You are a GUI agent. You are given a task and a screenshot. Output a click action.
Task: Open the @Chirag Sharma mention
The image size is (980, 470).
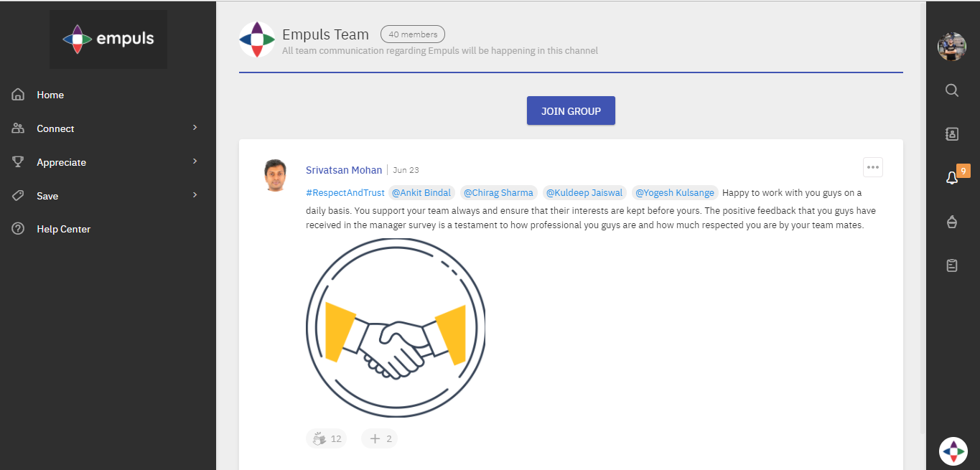coord(499,192)
